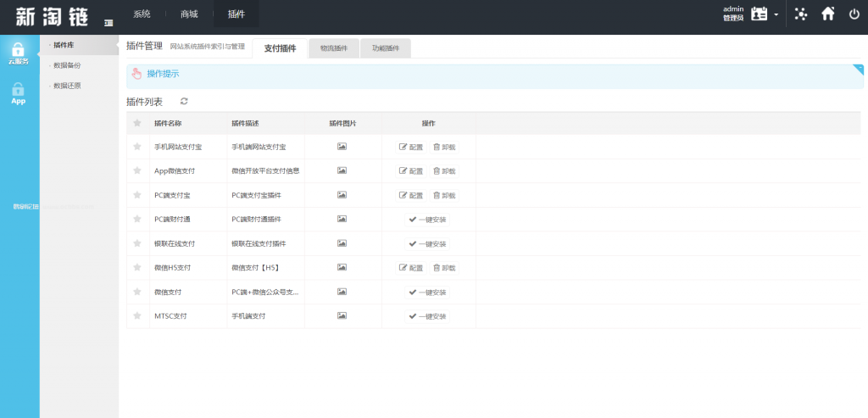Star the 银联在线支付 plugin row
Viewport: 868px width, 418px height.
point(137,243)
